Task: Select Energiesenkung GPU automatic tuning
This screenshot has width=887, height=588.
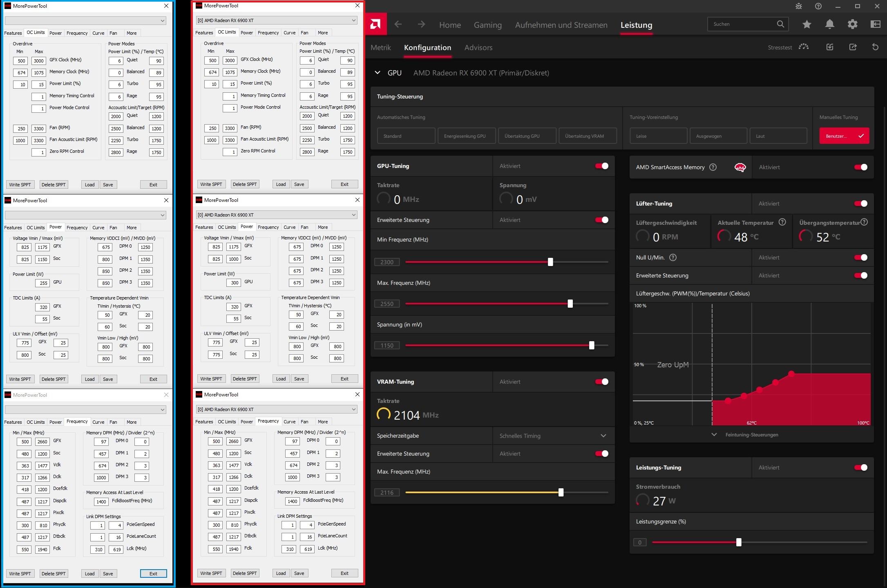Action: [x=467, y=136]
